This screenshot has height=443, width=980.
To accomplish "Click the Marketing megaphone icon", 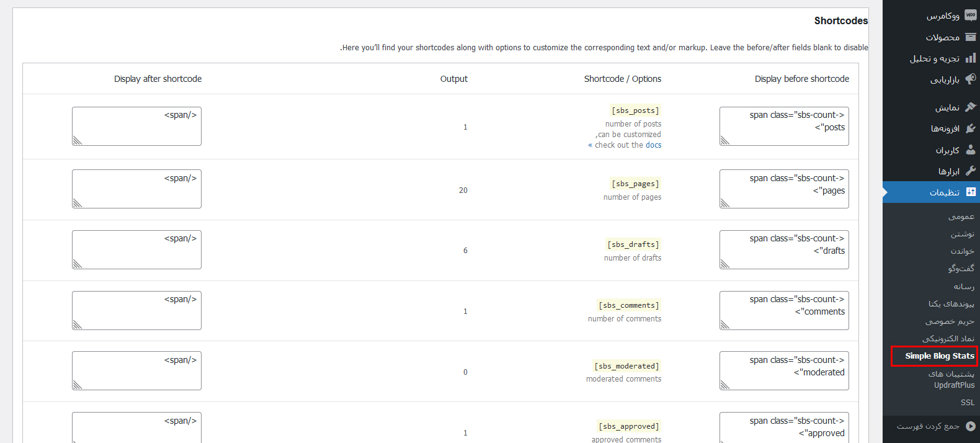I will [x=971, y=79].
